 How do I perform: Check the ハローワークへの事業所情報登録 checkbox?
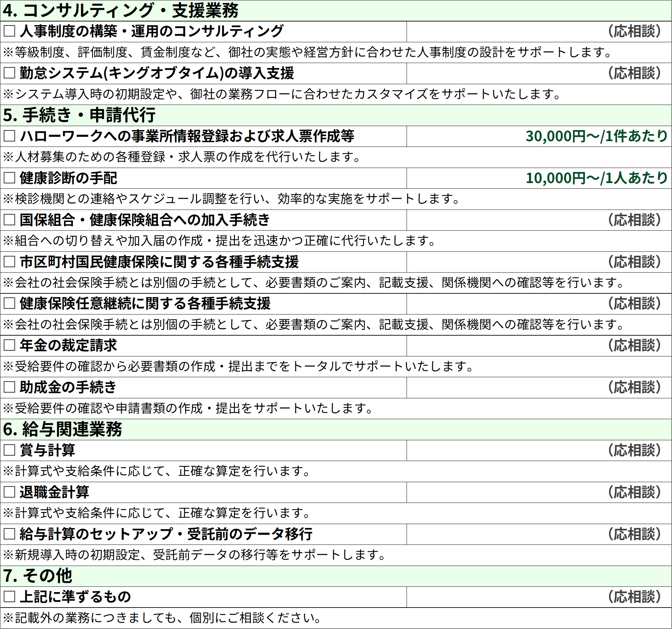(x=9, y=136)
